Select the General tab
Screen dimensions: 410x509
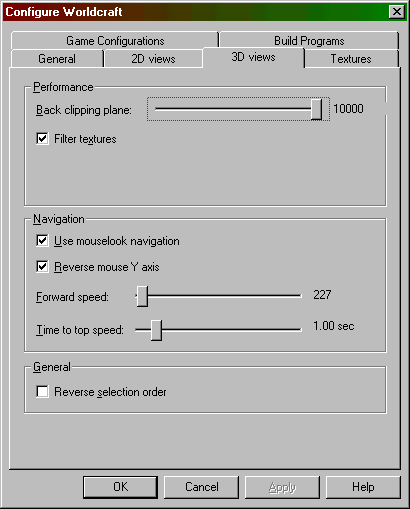57,59
